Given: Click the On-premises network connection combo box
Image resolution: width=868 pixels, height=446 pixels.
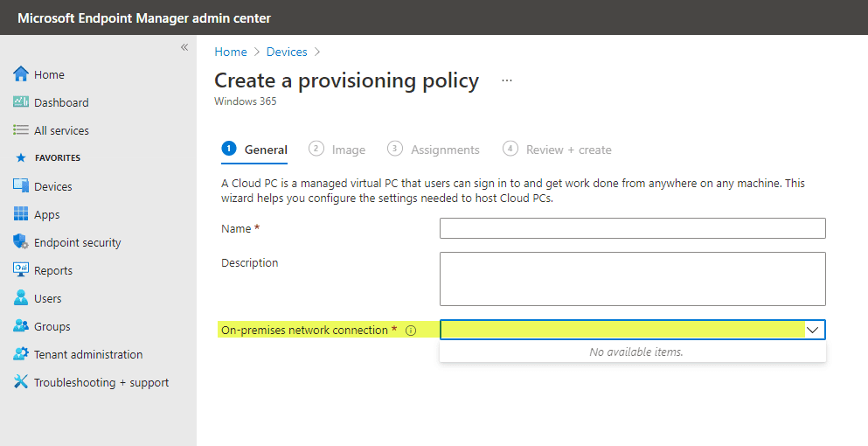Looking at the screenshot, I should tap(632, 330).
